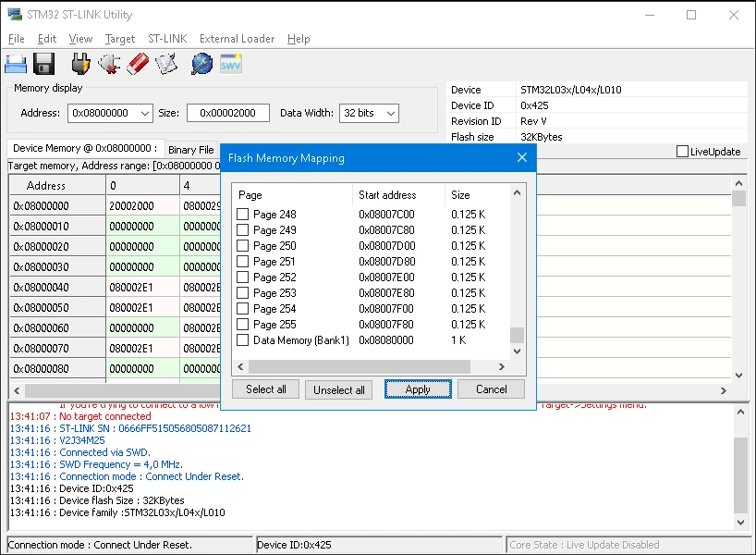The width and height of the screenshot is (756, 555).
Task: Check the Page 248 checkbox
Action: [242, 214]
